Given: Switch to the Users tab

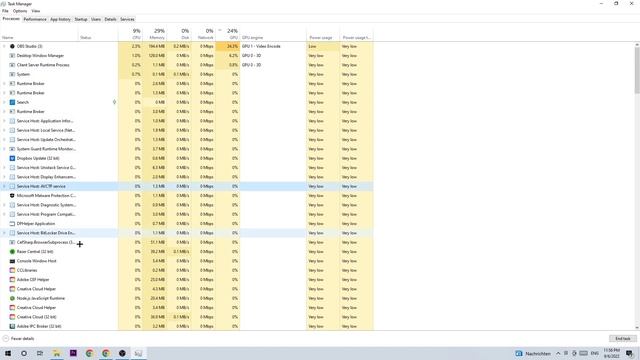Looking at the screenshot, I should pyautogui.click(x=96, y=19).
